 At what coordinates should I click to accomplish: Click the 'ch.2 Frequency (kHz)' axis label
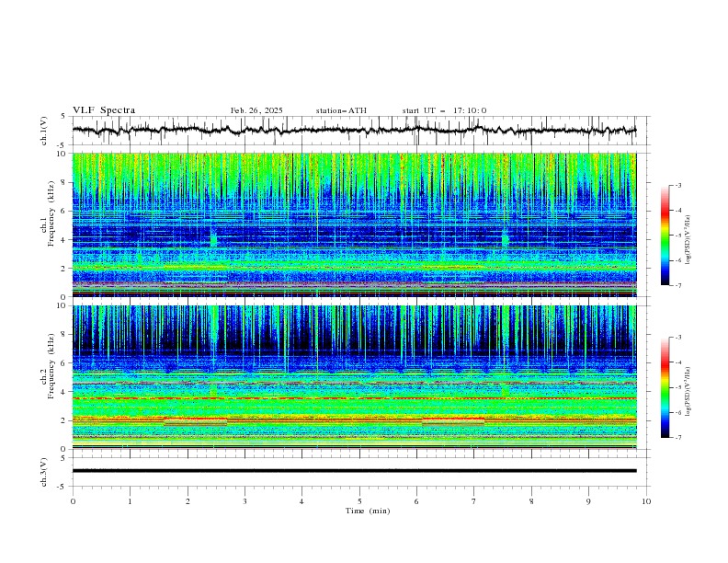pyautogui.click(x=47, y=367)
